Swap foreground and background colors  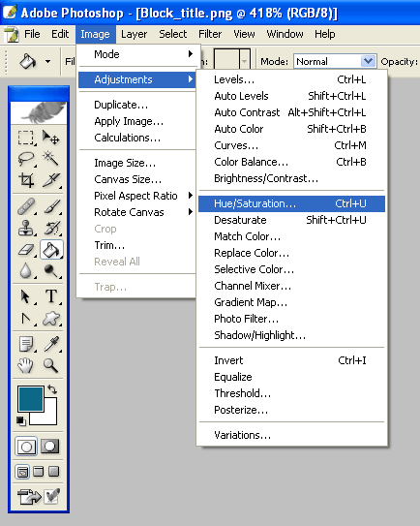coord(52,389)
